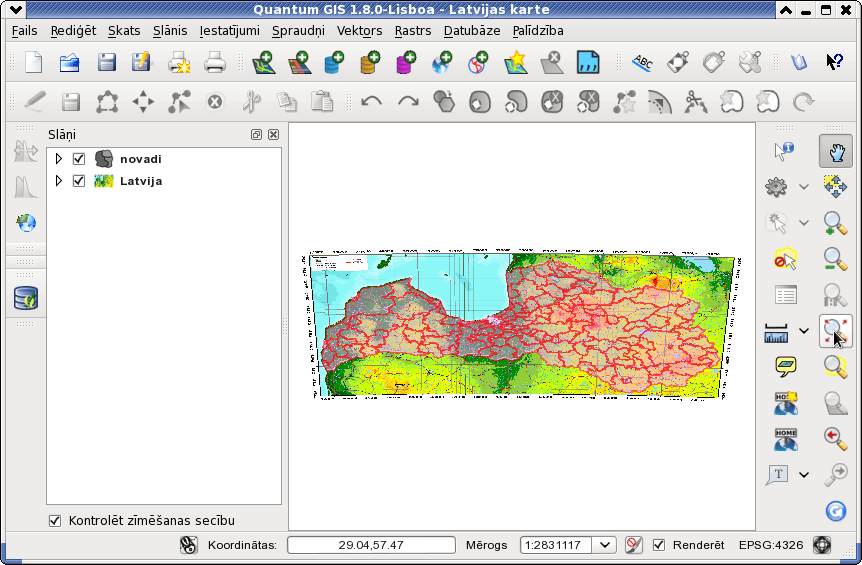This screenshot has height=565, width=862.
Task: Open dropdown next to the measure ruler tool
Action: click(x=804, y=331)
